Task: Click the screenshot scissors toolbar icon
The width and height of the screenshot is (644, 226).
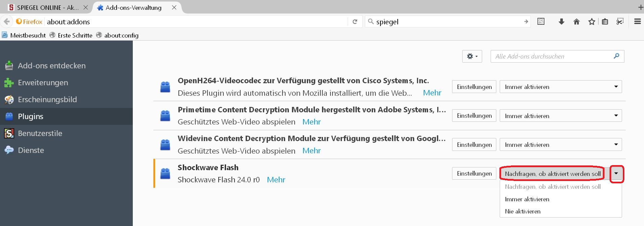Action: pos(620,22)
